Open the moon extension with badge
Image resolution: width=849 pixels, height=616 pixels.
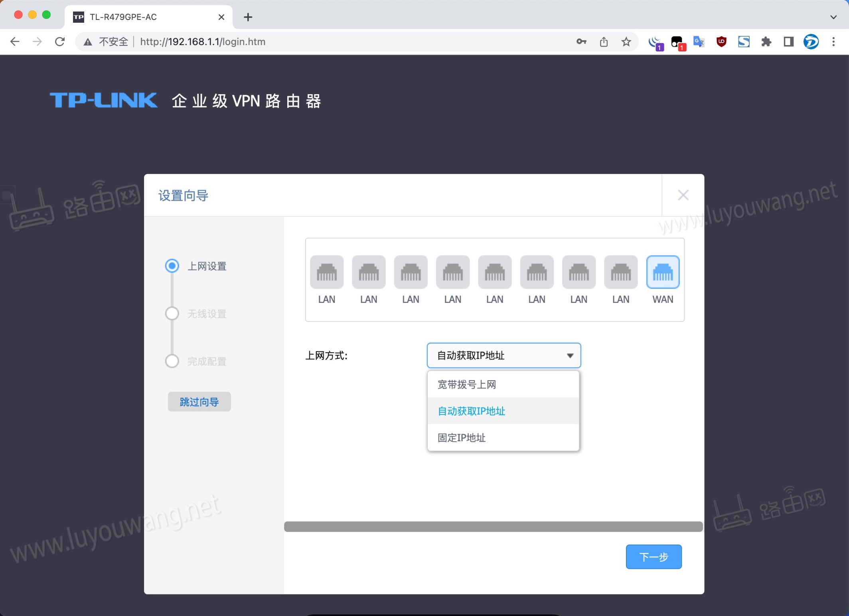(x=655, y=42)
